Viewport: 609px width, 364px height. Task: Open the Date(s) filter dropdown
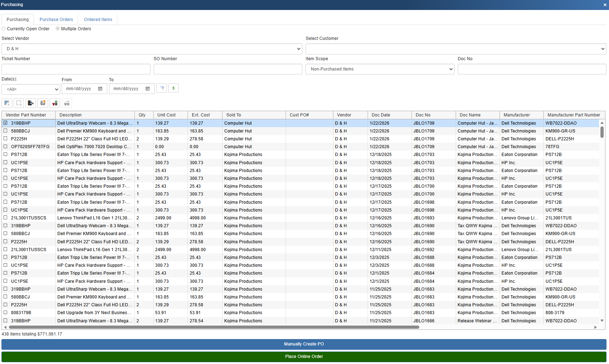30,89
